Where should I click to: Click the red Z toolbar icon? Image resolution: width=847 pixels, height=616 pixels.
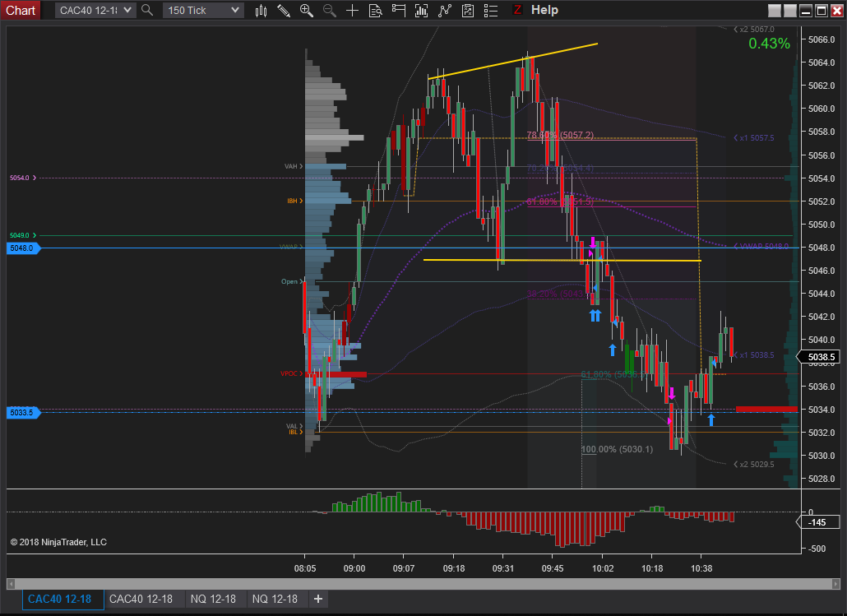coord(517,10)
